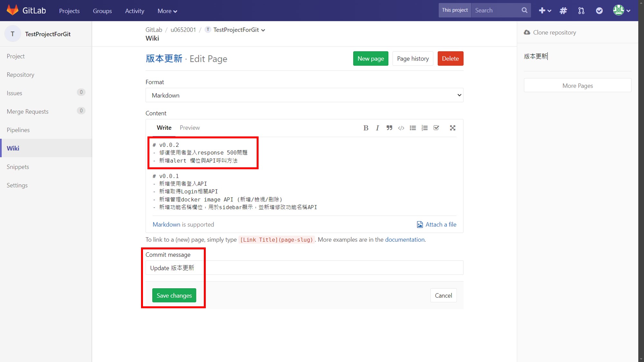Image resolution: width=644 pixels, height=362 pixels.
Task: Click the Issues count badge
Action: 81,92
